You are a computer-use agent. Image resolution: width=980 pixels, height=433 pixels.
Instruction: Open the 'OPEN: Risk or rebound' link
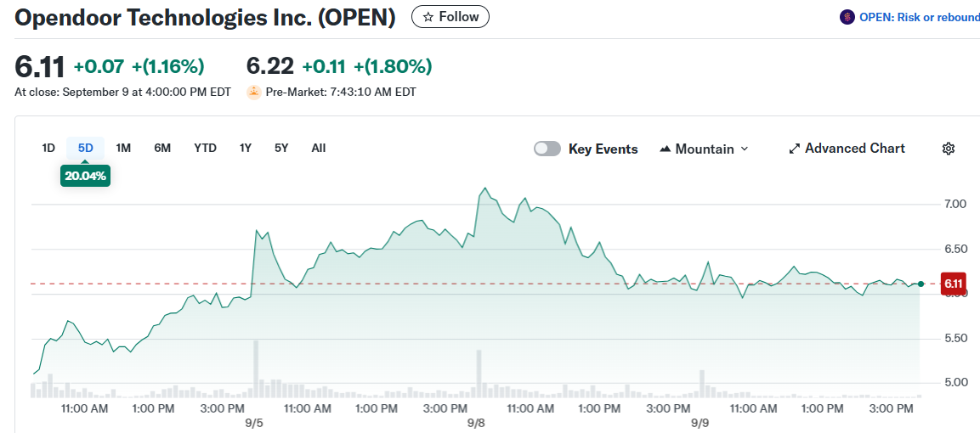920,18
